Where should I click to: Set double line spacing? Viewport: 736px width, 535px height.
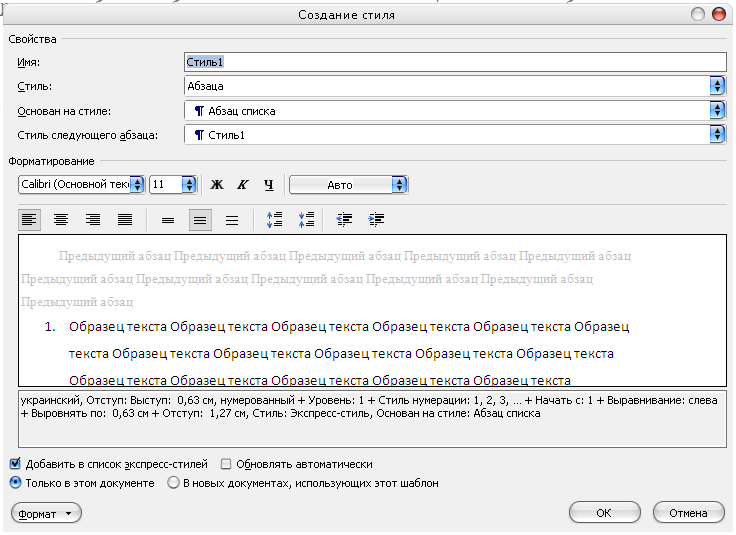[232, 219]
